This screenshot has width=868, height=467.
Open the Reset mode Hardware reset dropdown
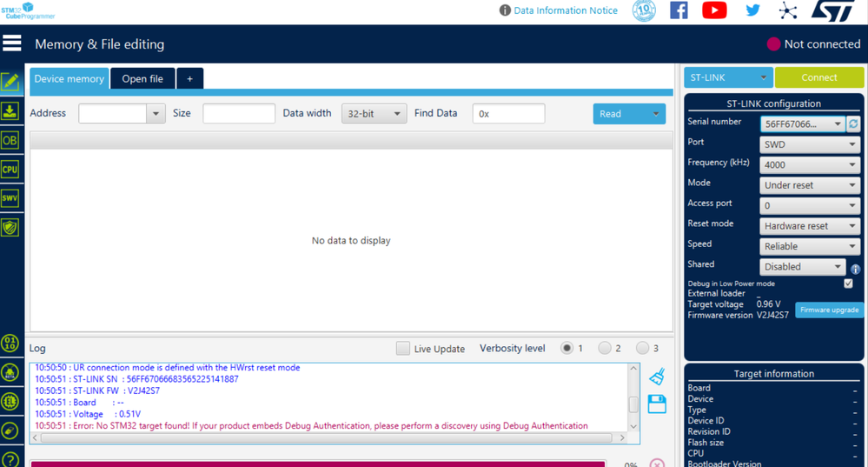(x=810, y=226)
